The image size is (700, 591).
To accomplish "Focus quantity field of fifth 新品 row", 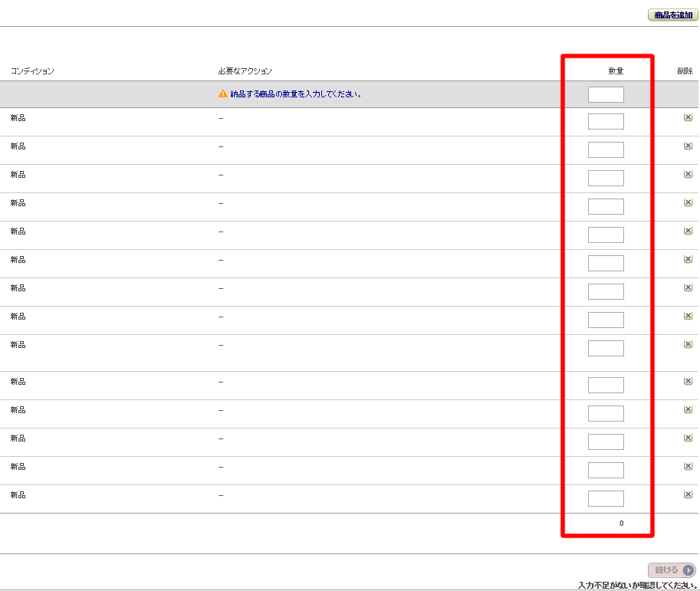I will pyautogui.click(x=606, y=235).
